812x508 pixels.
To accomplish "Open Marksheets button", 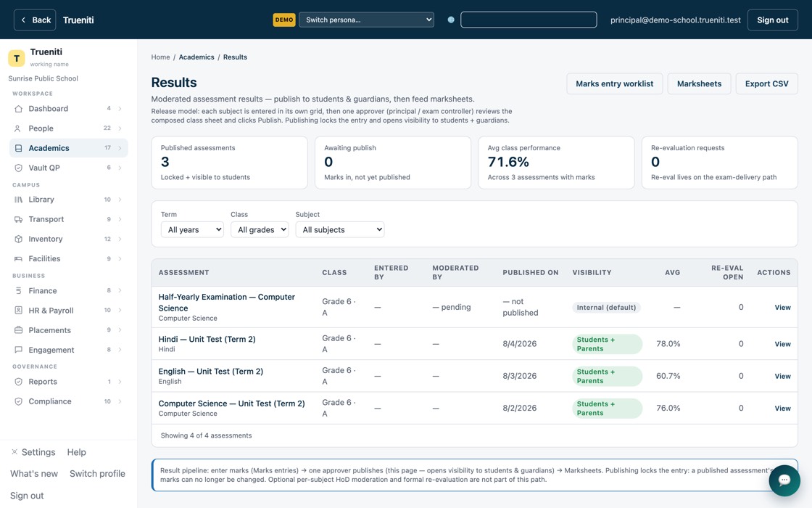I will tap(699, 83).
